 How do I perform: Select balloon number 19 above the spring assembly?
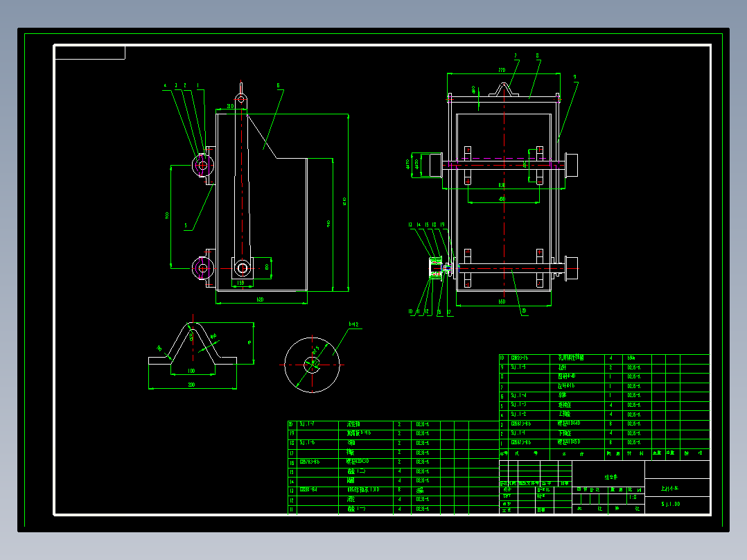pos(442,225)
